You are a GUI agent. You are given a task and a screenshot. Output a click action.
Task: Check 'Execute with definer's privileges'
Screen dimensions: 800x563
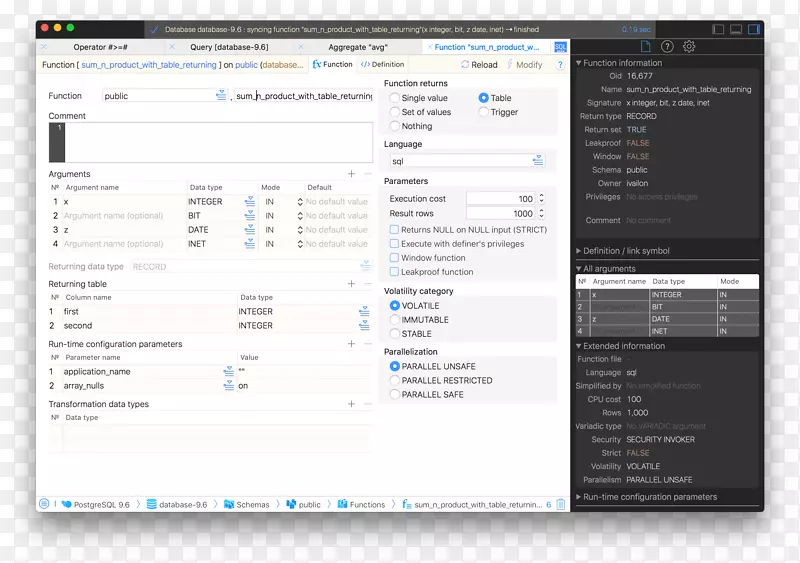[x=394, y=244]
